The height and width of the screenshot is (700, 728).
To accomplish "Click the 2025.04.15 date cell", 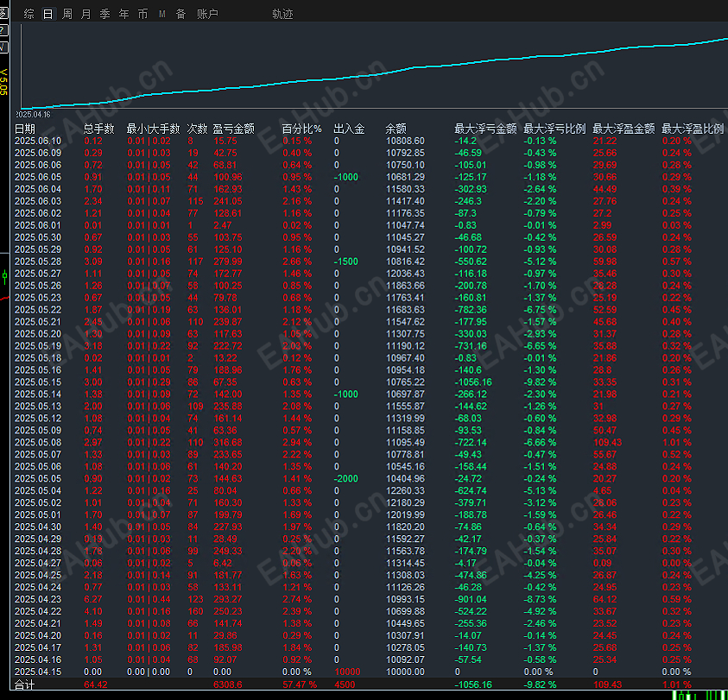I will pos(38,672).
